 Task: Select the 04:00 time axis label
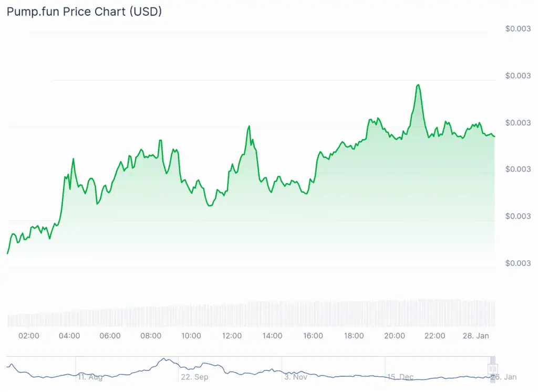[x=69, y=336]
